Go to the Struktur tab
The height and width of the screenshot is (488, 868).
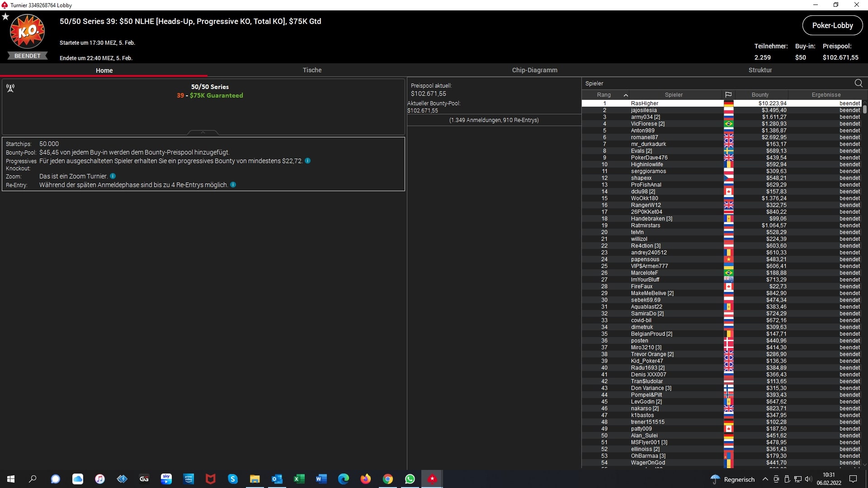click(760, 70)
